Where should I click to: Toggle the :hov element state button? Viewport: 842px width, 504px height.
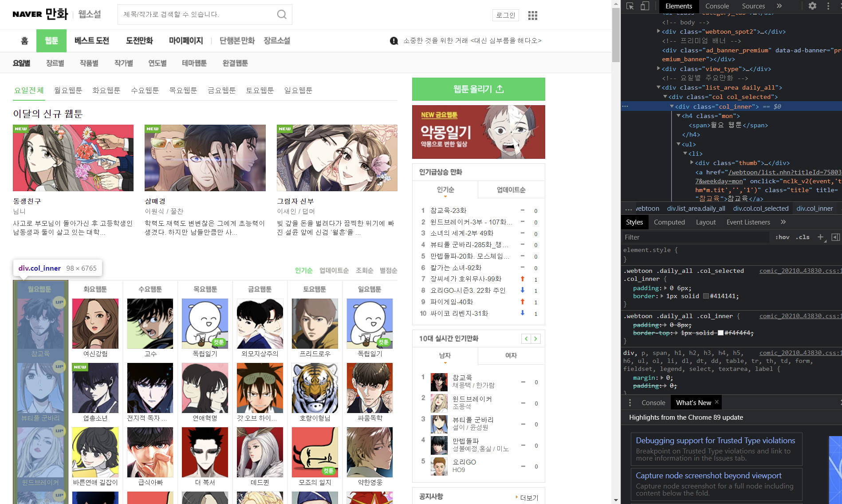[783, 237]
